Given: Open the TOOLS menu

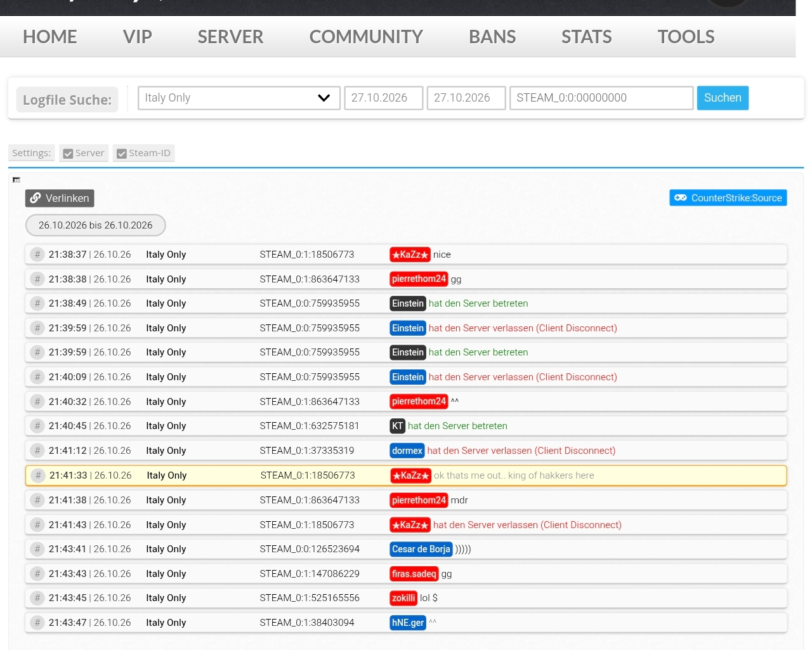Looking at the screenshot, I should [686, 37].
